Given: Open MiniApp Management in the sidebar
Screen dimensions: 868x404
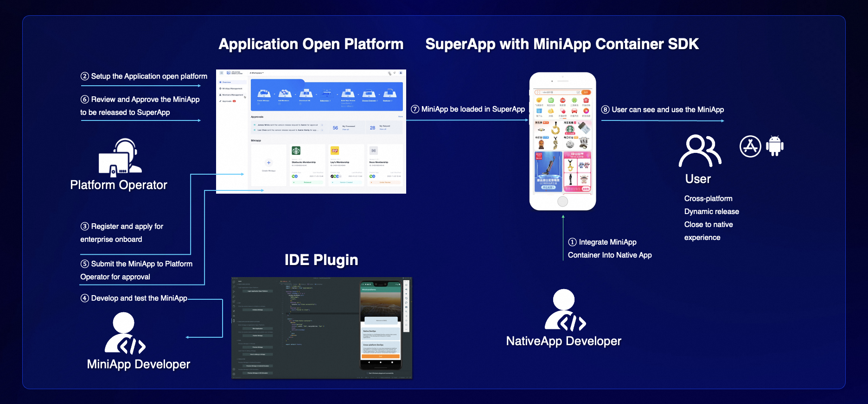Looking at the screenshot, I should (231, 88).
